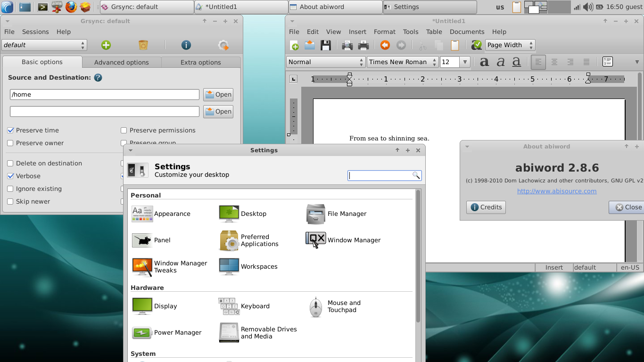The height and width of the screenshot is (362, 644).
Task: Launch Firefox from the top panel
Action: (x=71, y=7)
